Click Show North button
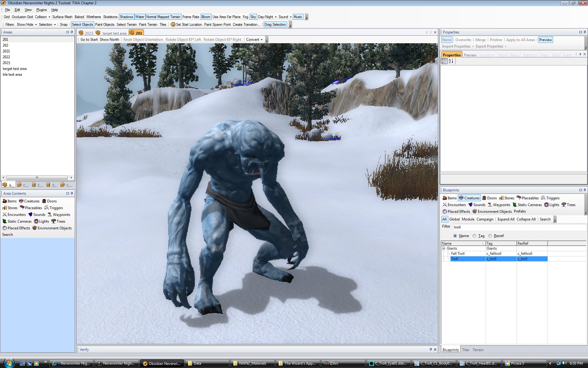 [109, 40]
